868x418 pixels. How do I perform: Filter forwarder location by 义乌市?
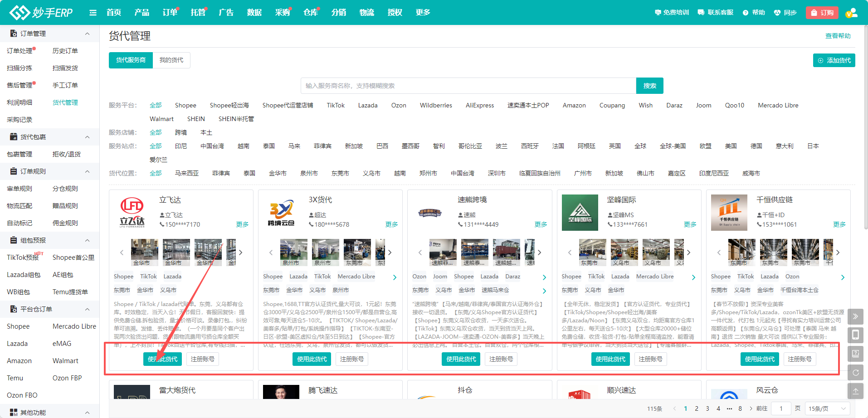click(371, 173)
